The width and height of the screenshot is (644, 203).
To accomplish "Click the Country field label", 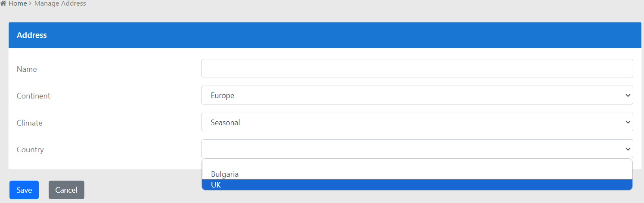I will click(x=30, y=150).
